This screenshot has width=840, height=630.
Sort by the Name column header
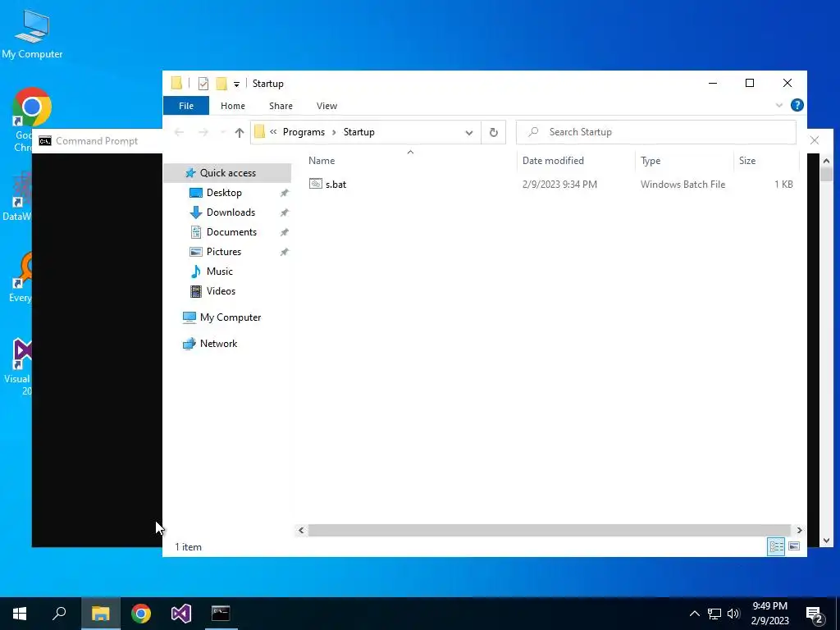322,161
